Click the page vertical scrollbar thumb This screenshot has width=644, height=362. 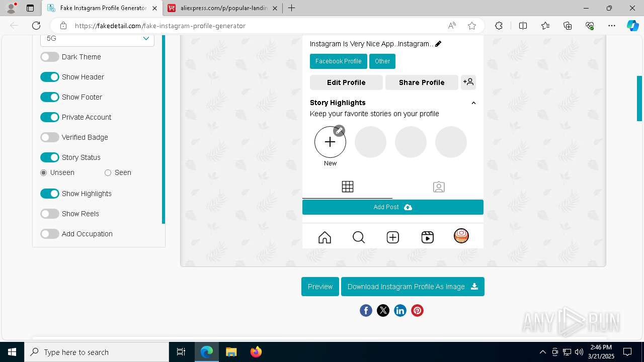pyautogui.click(x=639, y=99)
